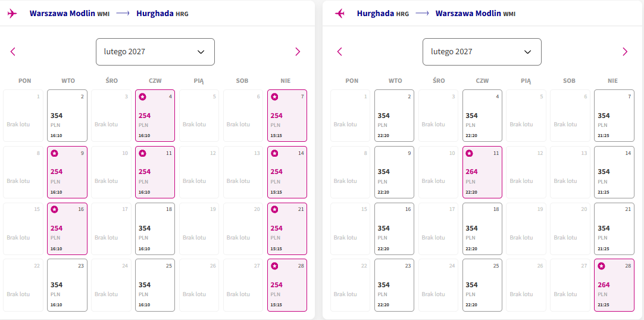644x320 pixels.
Task: Click the outbound flight plane icon
Action: tap(12, 14)
